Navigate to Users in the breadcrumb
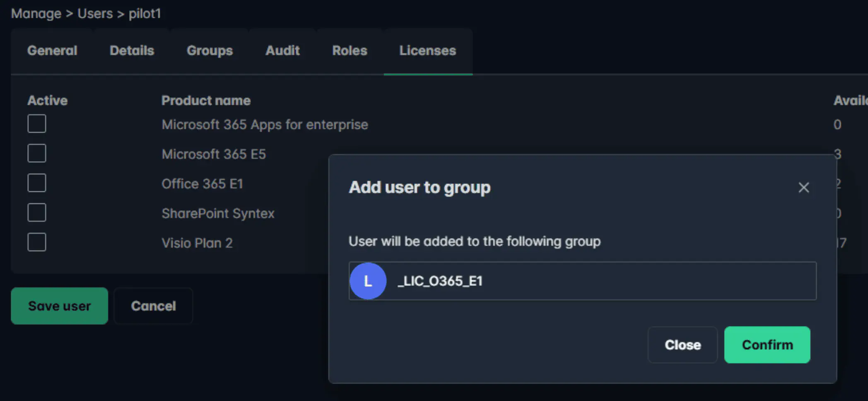 pyautogui.click(x=95, y=14)
